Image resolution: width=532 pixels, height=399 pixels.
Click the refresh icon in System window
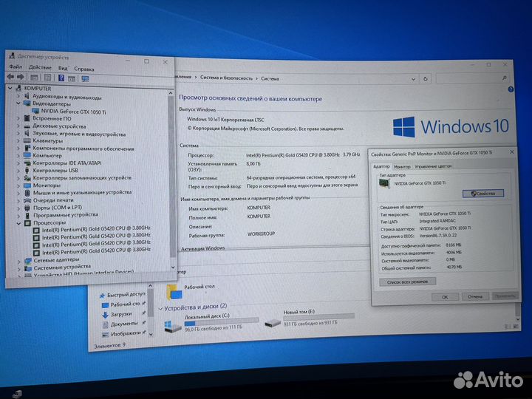click(425, 79)
